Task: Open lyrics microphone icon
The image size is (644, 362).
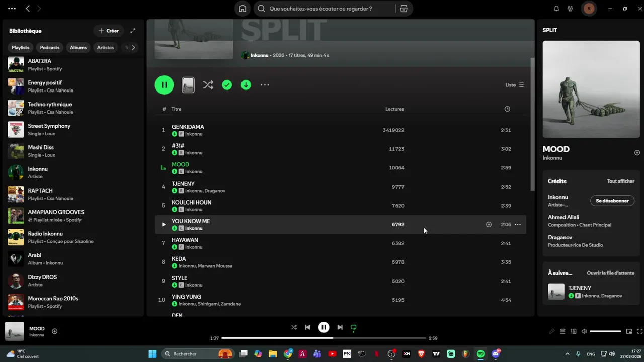Action: (x=552, y=331)
